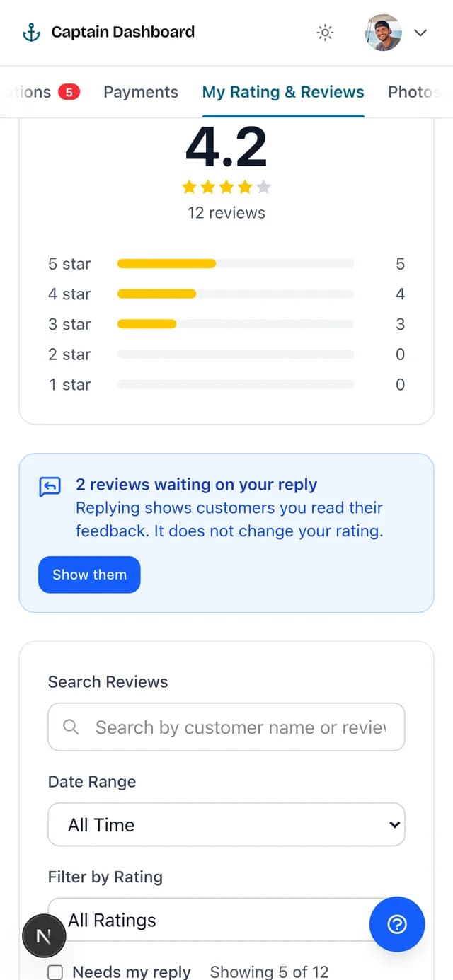Switch to the Payments tab
This screenshot has width=453, height=980.
[x=141, y=92]
